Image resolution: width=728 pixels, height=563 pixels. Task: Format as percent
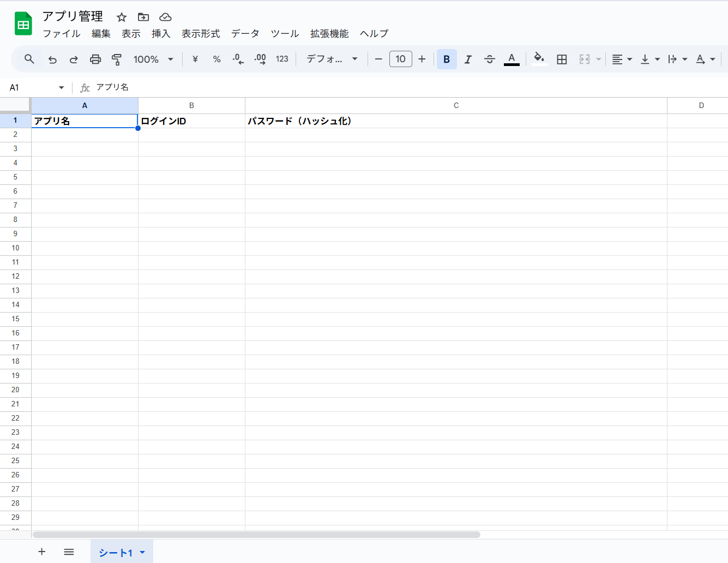click(x=216, y=59)
